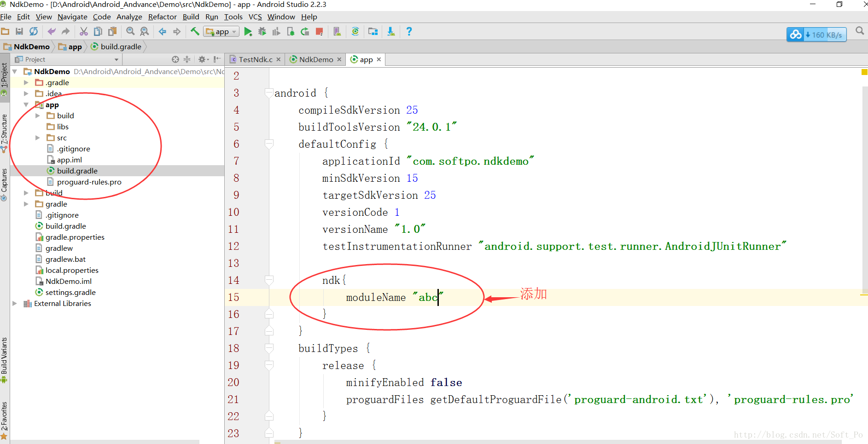Close the app editor tab
This screenshot has width=868, height=444.
tap(379, 59)
